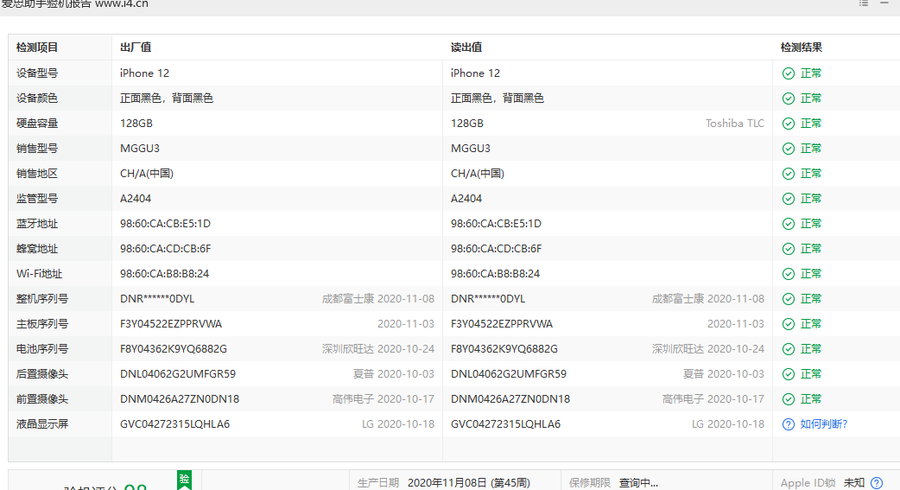Click the 检测项目 column header
The height and width of the screenshot is (490, 900).
pos(37,48)
